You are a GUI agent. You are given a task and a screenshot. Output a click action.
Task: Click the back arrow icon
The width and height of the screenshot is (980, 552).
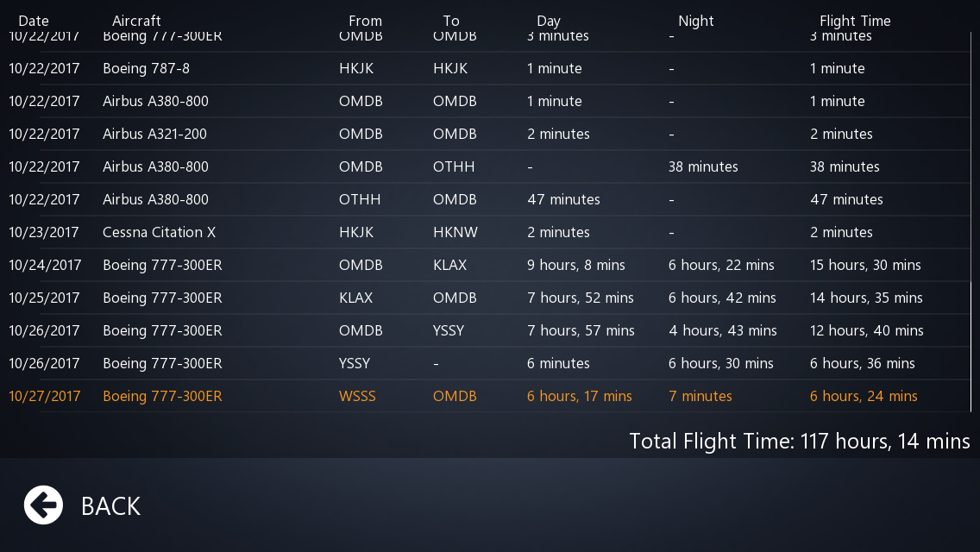pos(43,505)
